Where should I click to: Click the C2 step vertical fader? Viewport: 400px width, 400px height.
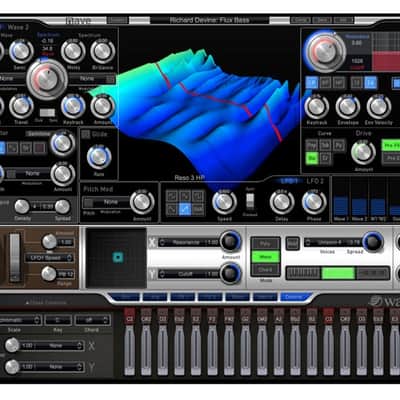pyautogui.click(x=129, y=350)
